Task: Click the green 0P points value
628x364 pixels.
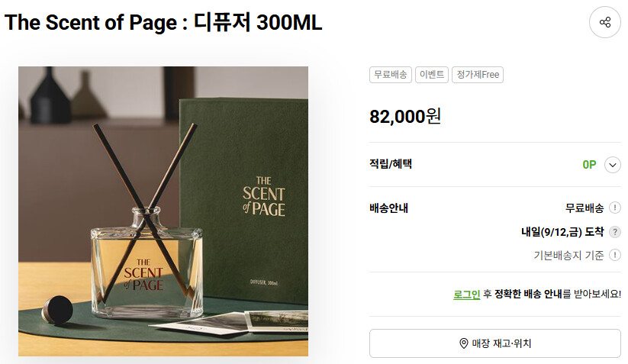Action: pos(589,165)
